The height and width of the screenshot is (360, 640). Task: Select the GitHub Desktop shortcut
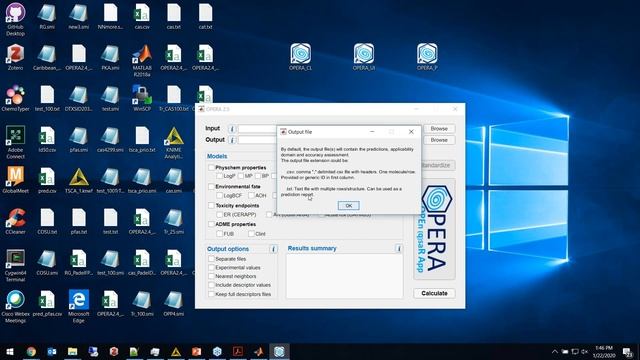[16, 19]
